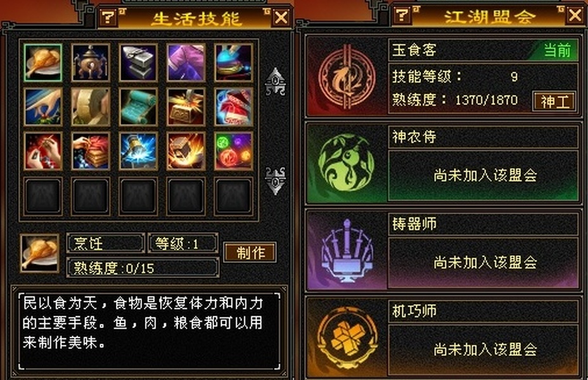Select the 铸器师 guild emblem

pos(347,251)
